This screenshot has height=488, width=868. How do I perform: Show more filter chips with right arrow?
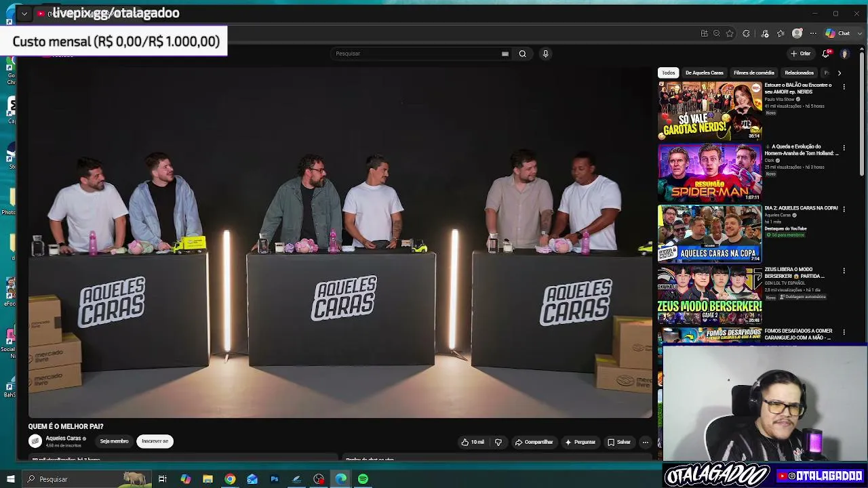pos(840,73)
